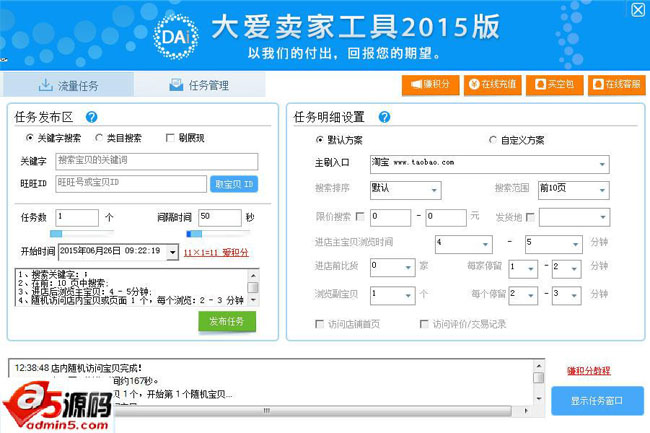650x433 pixels.
Task: Enable the 访问店铺首页 checkbox
Action: tap(320, 324)
